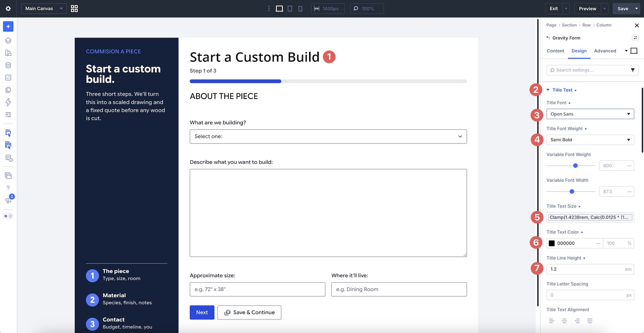This screenshot has width=644, height=333.
Task: Click the back arrow next to Gravity Form
Action: (548, 38)
